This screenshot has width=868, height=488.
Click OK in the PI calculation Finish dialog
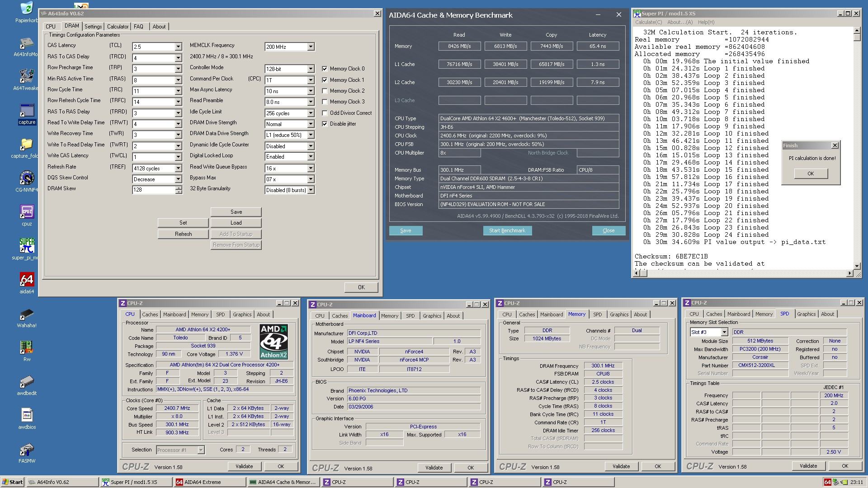[x=811, y=174]
